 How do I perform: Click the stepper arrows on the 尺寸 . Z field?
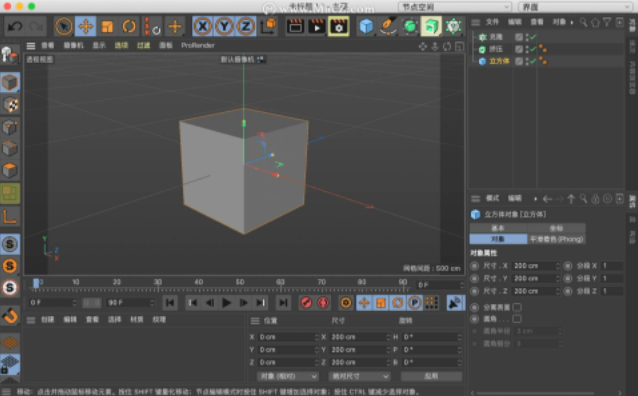[x=558, y=291]
